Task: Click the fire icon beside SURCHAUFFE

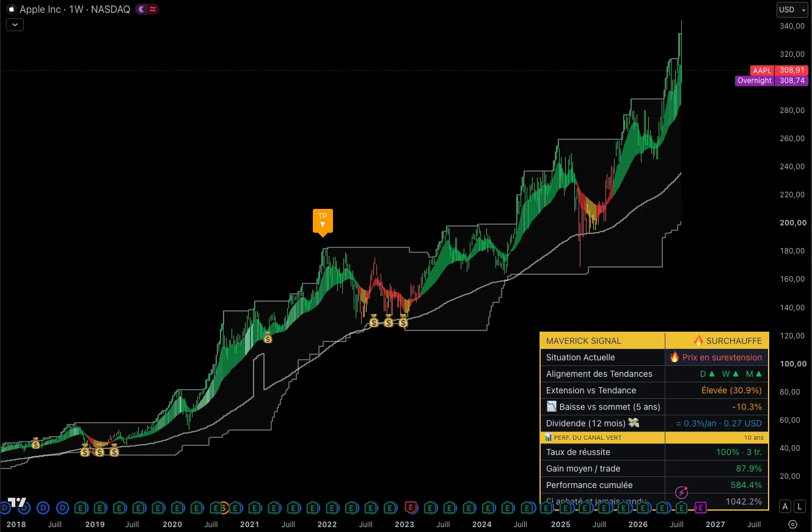Action: tap(699, 341)
